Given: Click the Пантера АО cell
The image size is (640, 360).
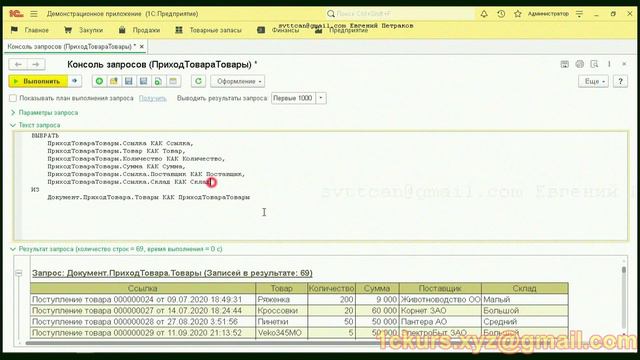Looking at the screenshot, I should pyautogui.click(x=440, y=322).
